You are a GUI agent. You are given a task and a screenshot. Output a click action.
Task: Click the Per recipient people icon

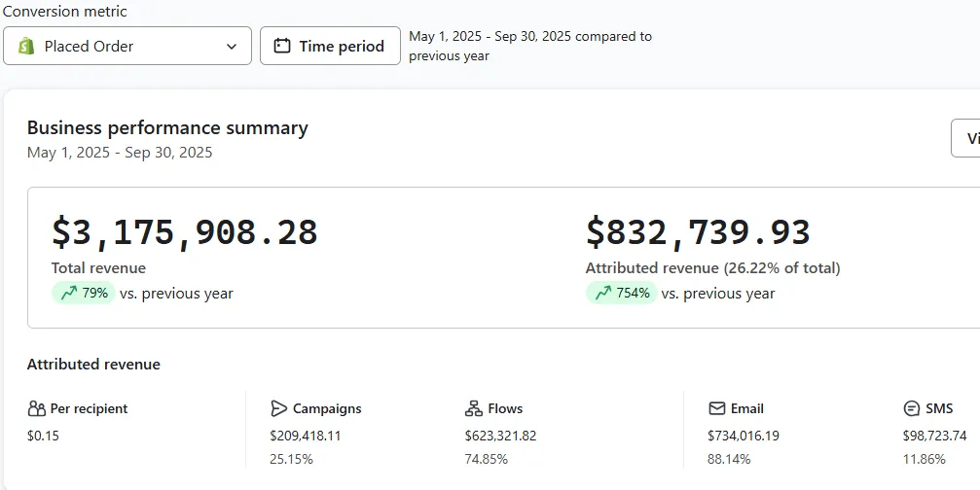pos(36,408)
